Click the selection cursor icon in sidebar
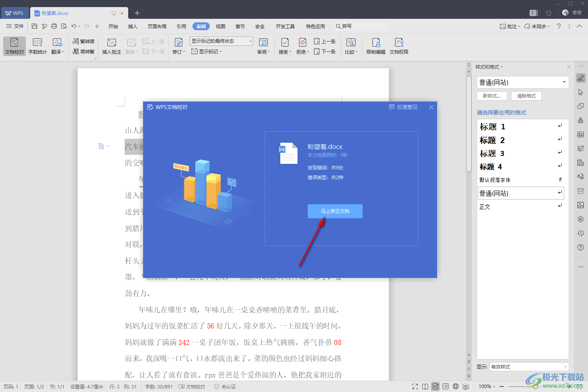The width and height of the screenshot is (588, 392). click(581, 92)
